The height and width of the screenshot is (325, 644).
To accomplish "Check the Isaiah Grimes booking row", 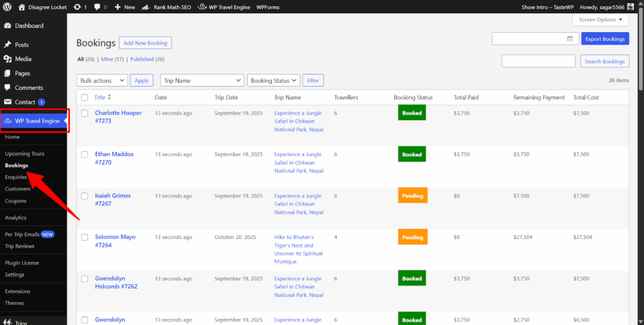I will coord(84,196).
